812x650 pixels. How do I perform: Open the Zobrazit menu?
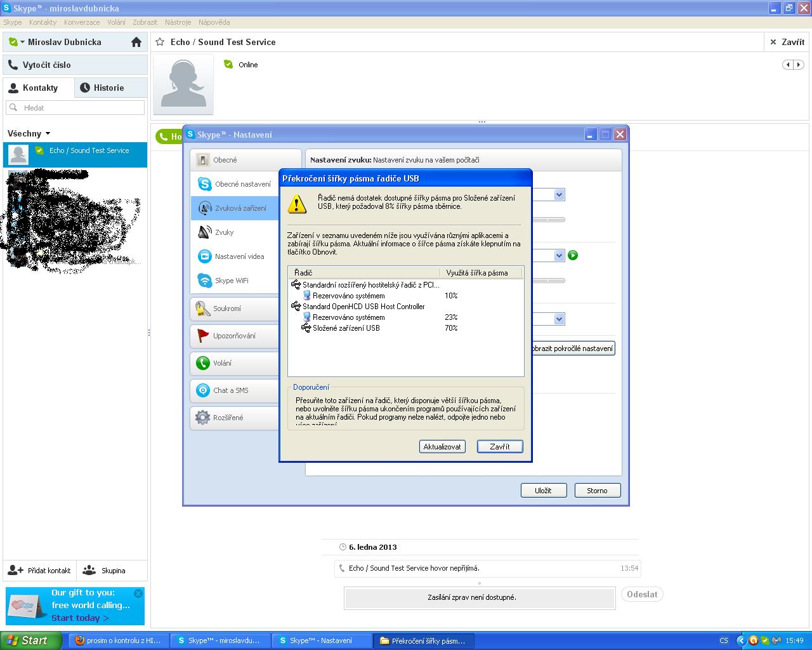tap(145, 22)
